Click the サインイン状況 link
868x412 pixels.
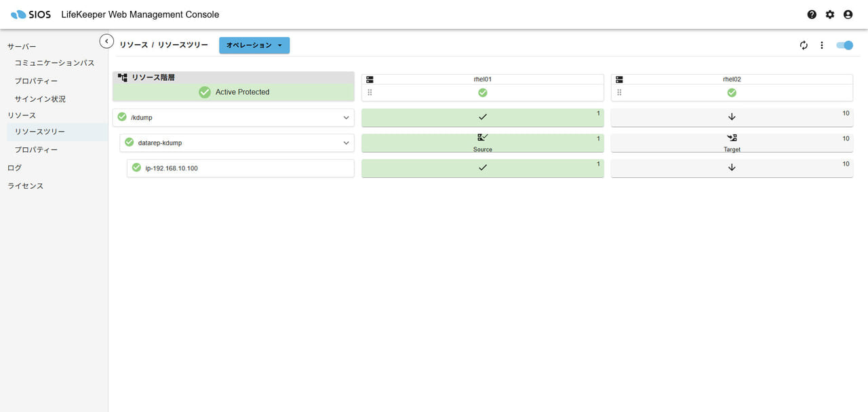[x=40, y=99]
